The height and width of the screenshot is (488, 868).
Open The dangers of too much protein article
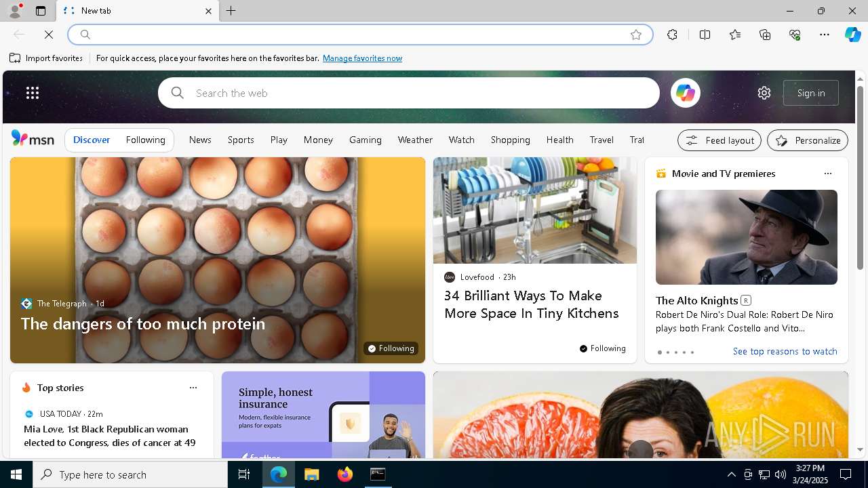(x=143, y=324)
